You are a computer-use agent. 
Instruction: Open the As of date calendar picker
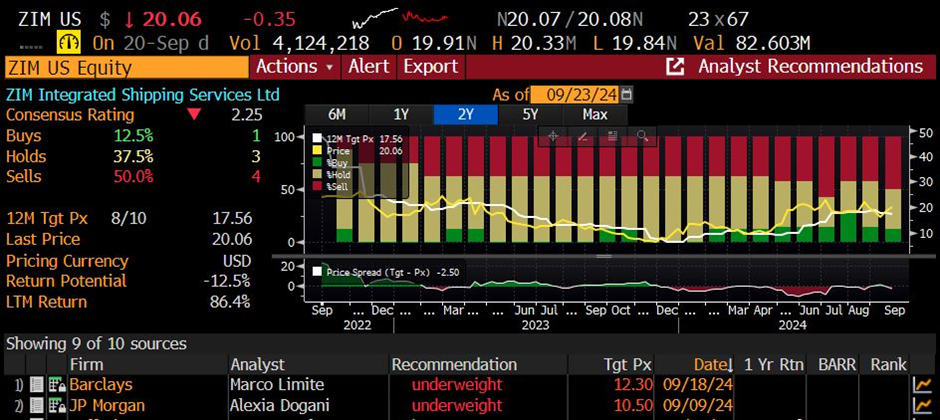[627, 94]
